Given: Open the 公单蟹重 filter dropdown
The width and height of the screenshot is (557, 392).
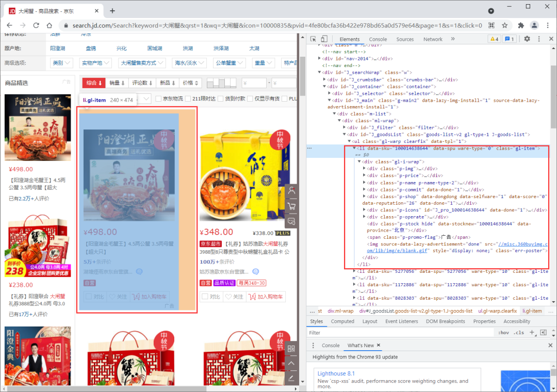Looking at the screenshot, I should point(230,63).
